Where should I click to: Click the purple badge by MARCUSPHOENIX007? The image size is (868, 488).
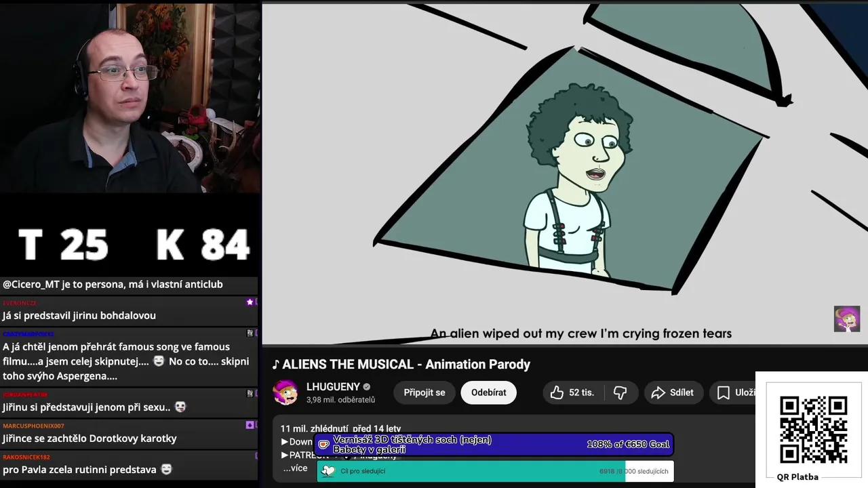[x=250, y=425]
